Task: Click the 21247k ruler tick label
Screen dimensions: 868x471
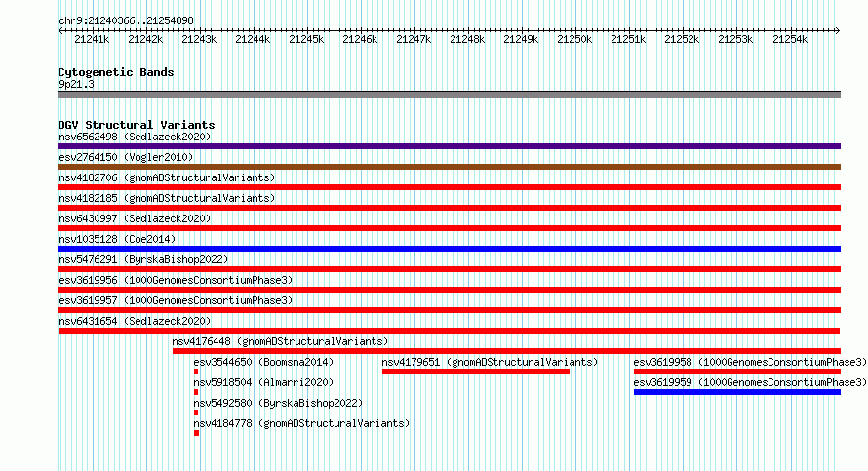Action: coord(414,39)
